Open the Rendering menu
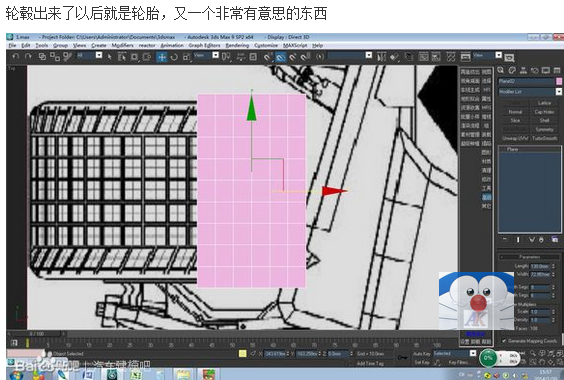The image size is (564, 380). point(237,45)
